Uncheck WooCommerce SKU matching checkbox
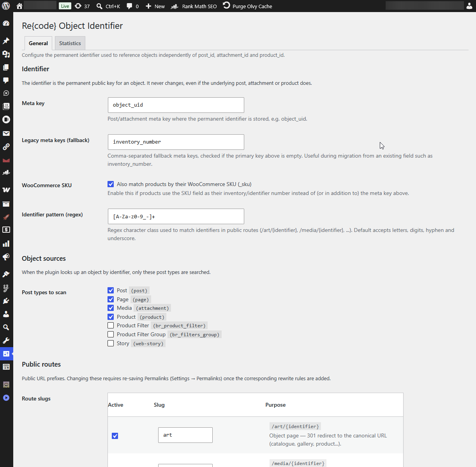The image size is (476, 467). click(111, 184)
